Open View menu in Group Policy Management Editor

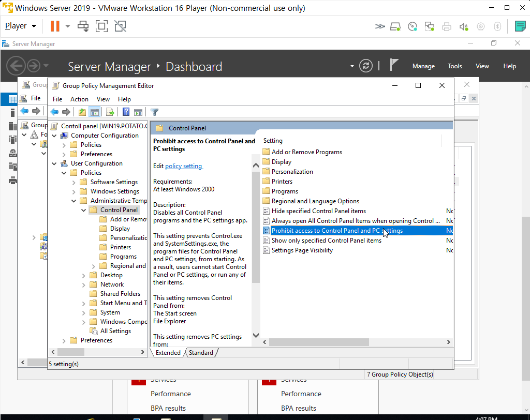click(x=103, y=99)
